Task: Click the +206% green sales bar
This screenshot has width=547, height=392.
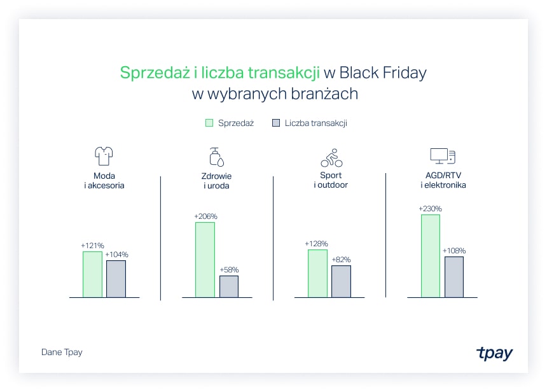Action: [x=205, y=260]
